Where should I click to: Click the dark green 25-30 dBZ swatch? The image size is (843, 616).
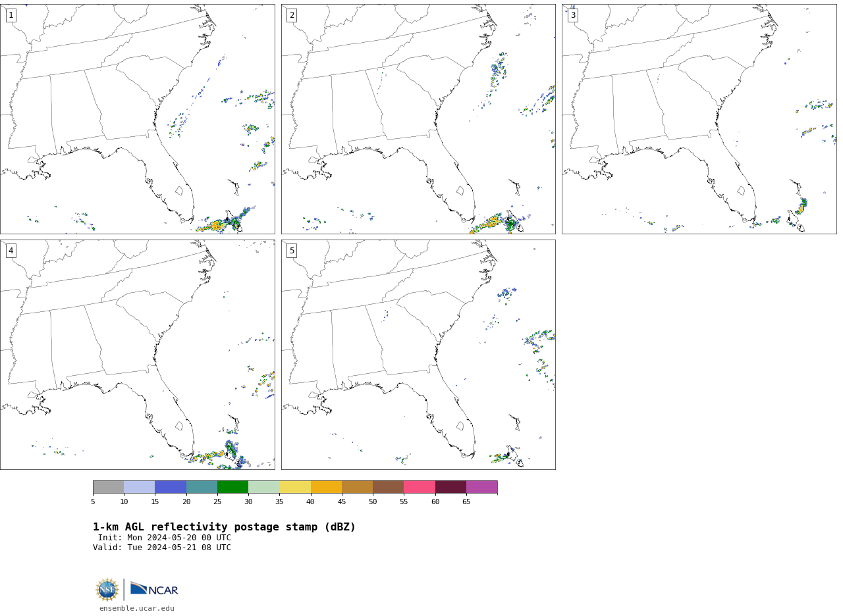click(232, 487)
